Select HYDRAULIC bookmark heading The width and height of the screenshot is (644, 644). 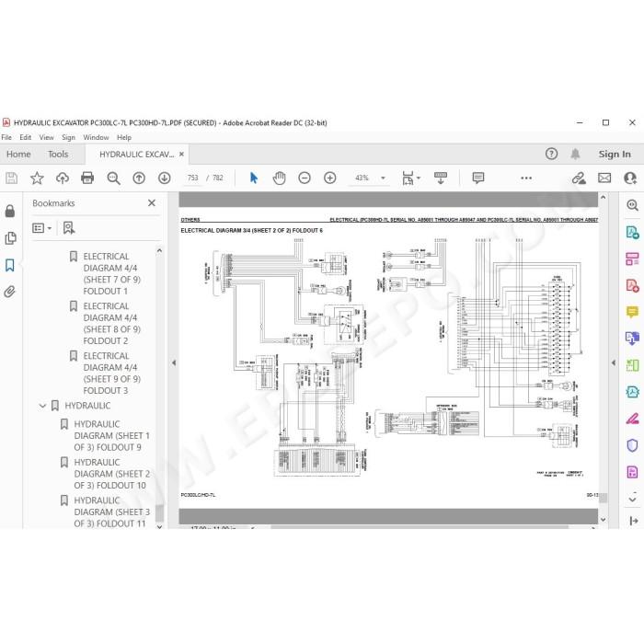87,406
